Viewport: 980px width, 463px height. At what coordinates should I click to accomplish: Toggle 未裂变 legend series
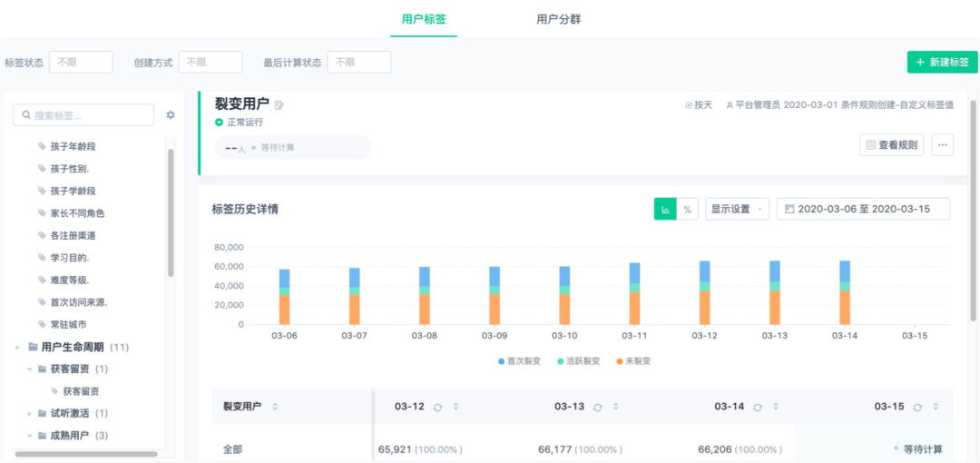click(x=632, y=361)
